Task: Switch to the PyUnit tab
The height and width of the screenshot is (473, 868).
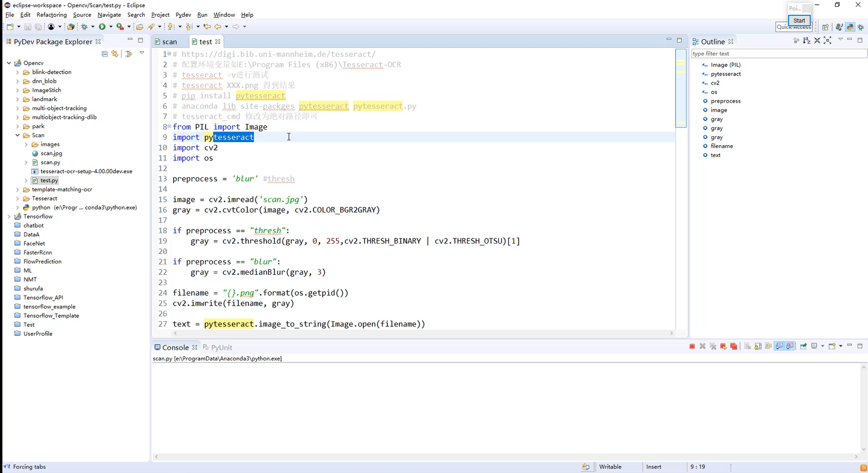Action: (218, 347)
